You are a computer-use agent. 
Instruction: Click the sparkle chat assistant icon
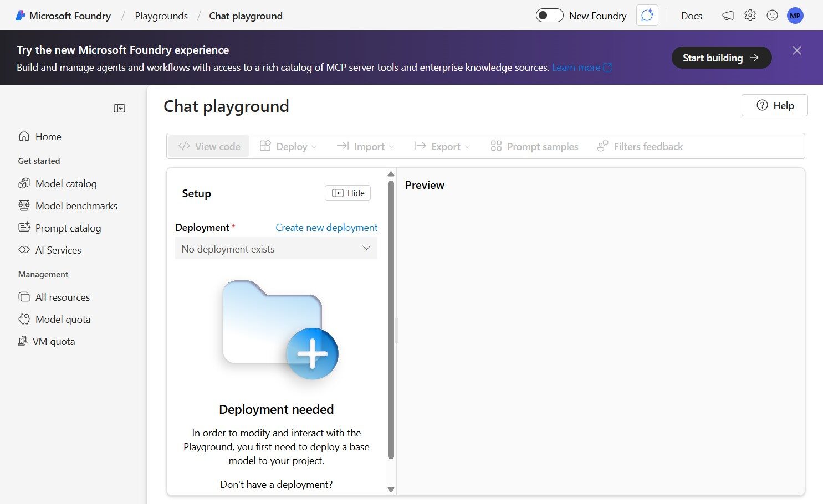(x=647, y=16)
